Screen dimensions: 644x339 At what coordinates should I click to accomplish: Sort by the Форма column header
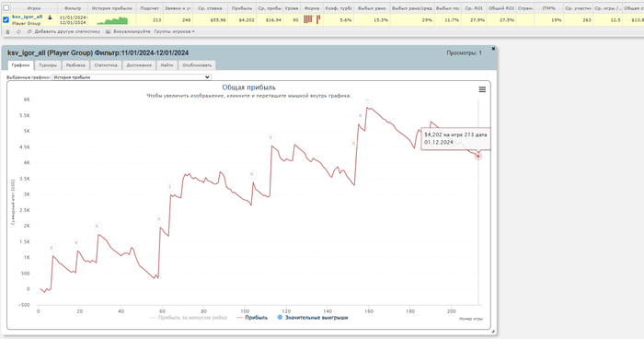pyautogui.click(x=312, y=8)
